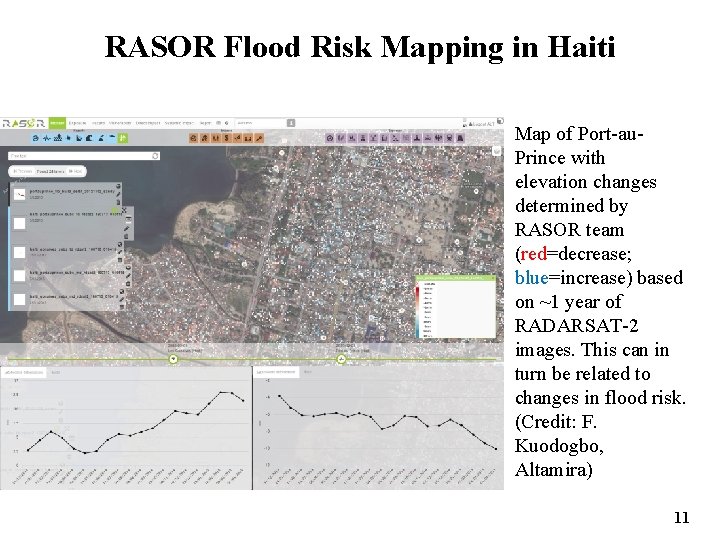The height and width of the screenshot is (540, 720).
Task: Open the Systemic Impact menu tab
Action: coord(180,123)
